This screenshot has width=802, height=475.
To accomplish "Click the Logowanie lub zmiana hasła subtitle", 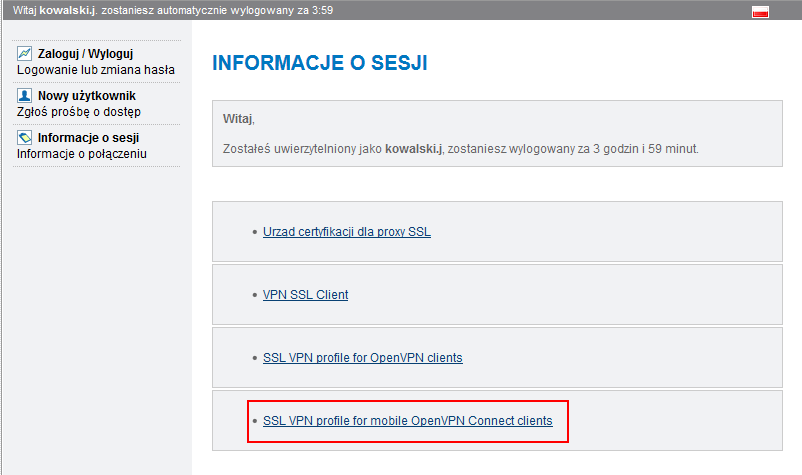I will [96, 70].
